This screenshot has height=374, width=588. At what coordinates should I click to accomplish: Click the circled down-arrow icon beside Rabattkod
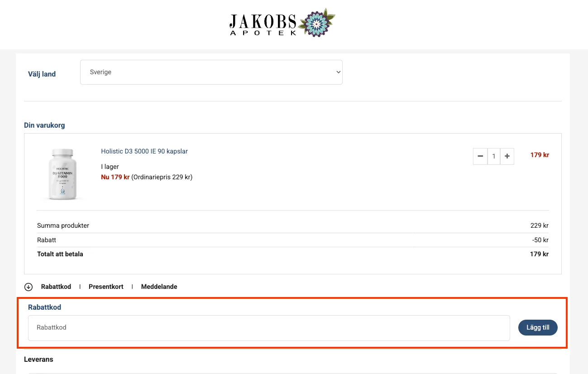[x=29, y=287]
